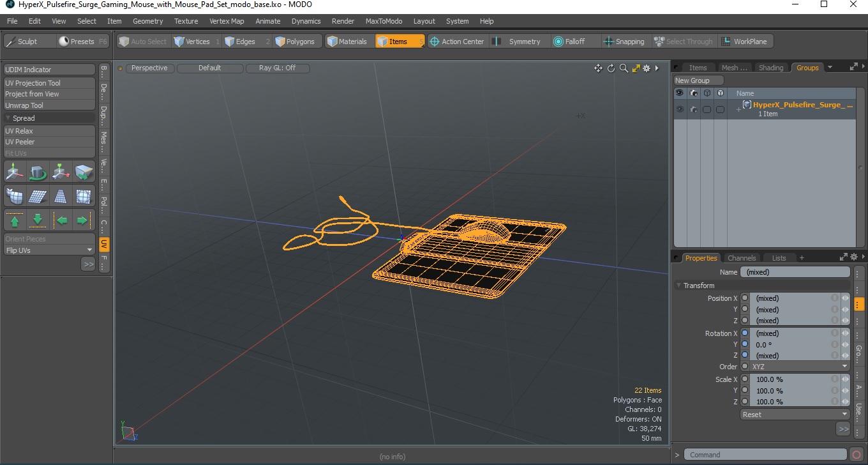This screenshot has height=465, width=868.
Task: Expand more properties arrows button
Action: [x=843, y=429]
